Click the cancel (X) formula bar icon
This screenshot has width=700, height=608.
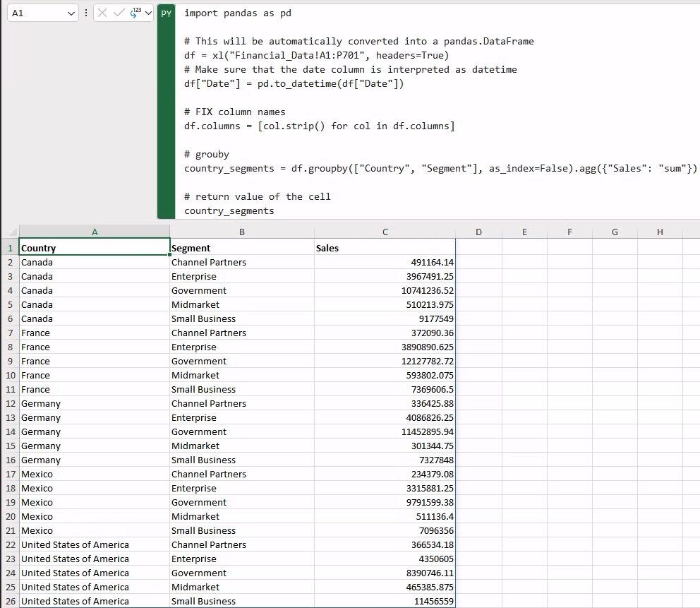(x=102, y=13)
